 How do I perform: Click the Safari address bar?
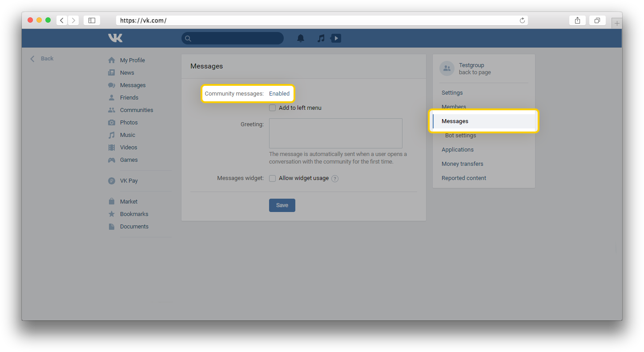pyautogui.click(x=322, y=20)
